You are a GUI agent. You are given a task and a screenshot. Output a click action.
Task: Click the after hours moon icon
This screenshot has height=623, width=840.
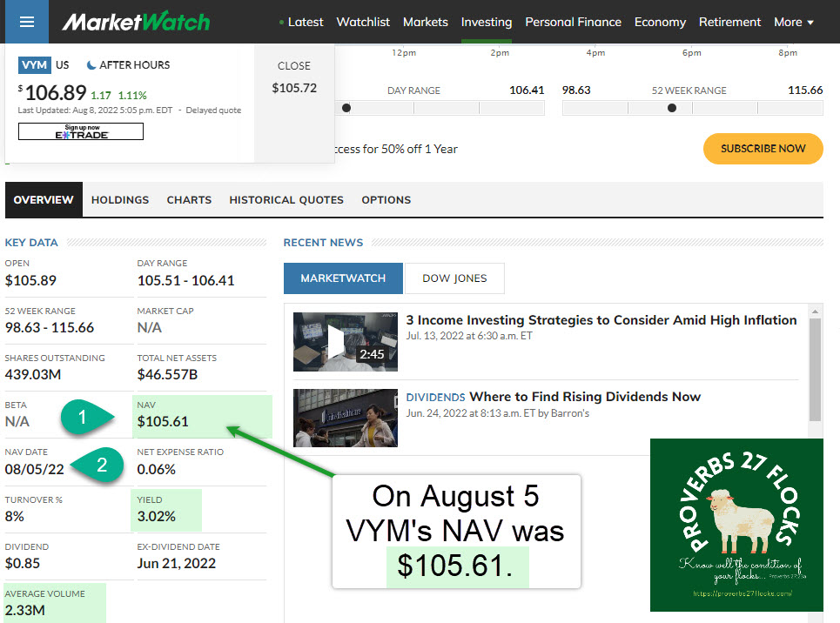pyautogui.click(x=91, y=65)
